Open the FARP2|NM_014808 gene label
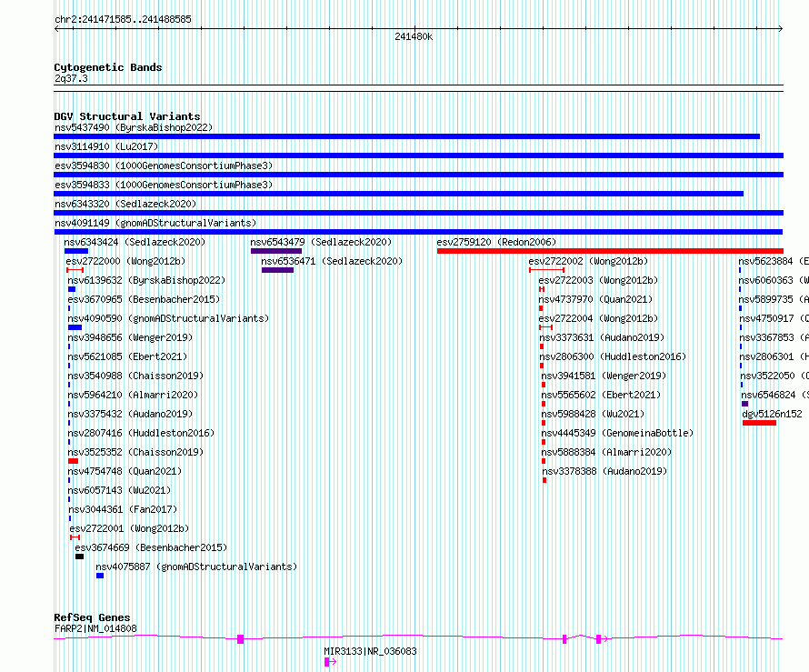The height and width of the screenshot is (672, 809). click(96, 628)
